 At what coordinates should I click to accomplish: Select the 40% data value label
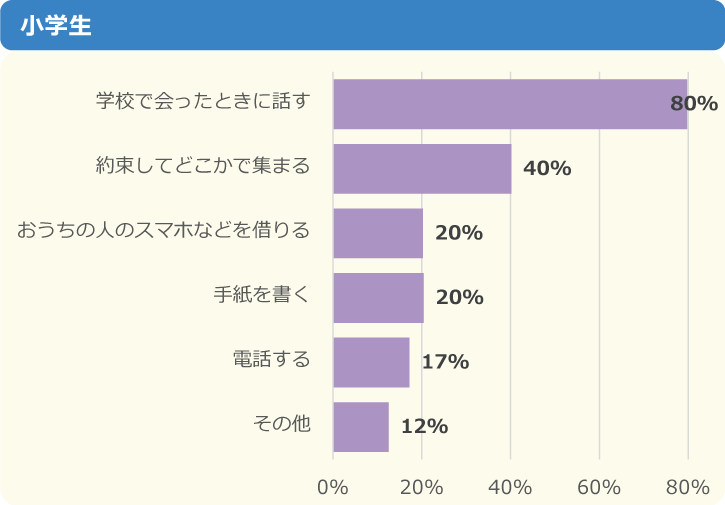[x=547, y=168]
